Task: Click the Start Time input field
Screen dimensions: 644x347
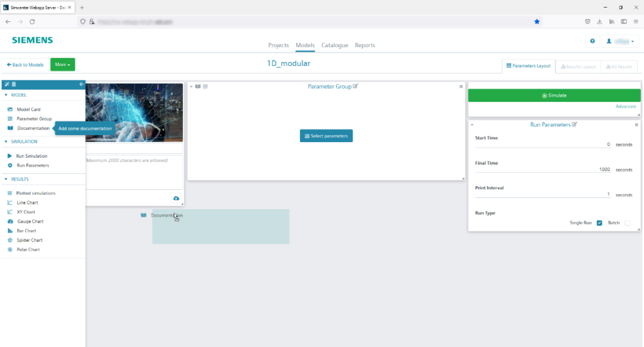Action: [x=543, y=144]
